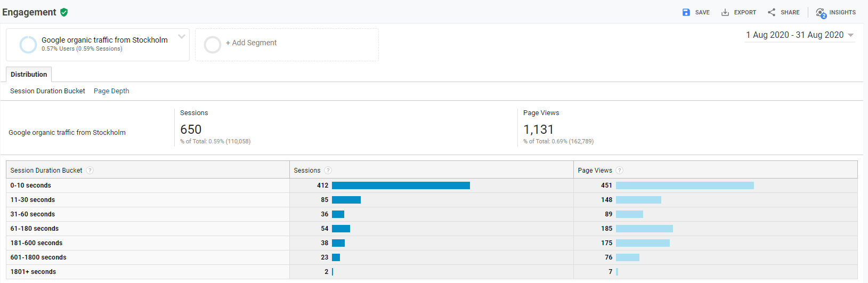868x283 pixels.
Task: Switch to Page Depth view
Action: tap(111, 91)
